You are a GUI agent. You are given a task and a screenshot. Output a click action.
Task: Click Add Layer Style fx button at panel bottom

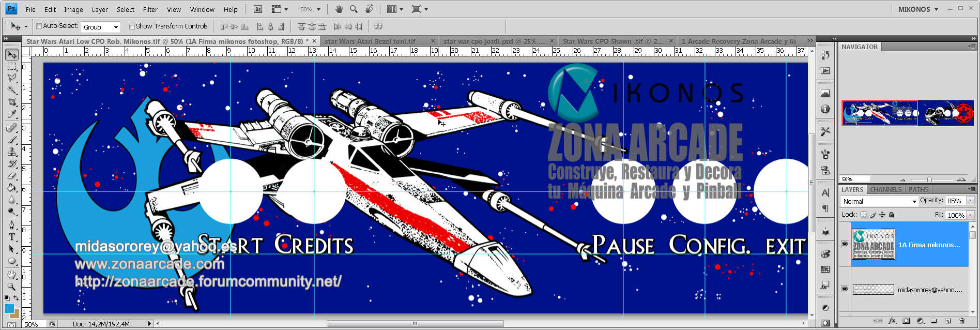892,321
